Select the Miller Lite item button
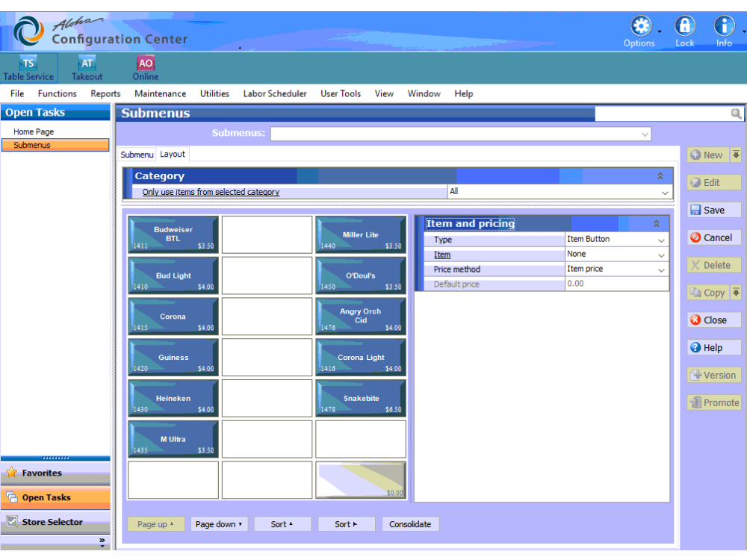 click(361, 234)
